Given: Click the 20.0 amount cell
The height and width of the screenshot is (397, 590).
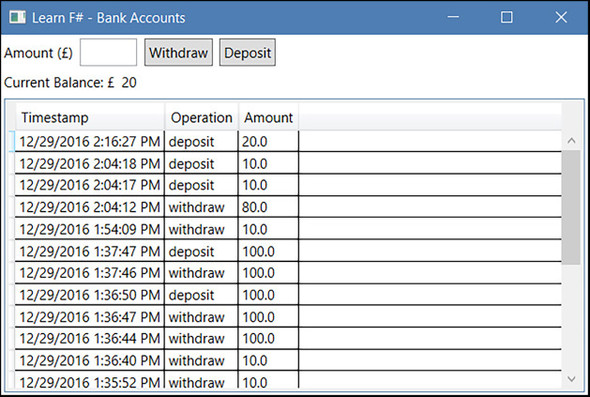Looking at the screenshot, I should (268, 141).
